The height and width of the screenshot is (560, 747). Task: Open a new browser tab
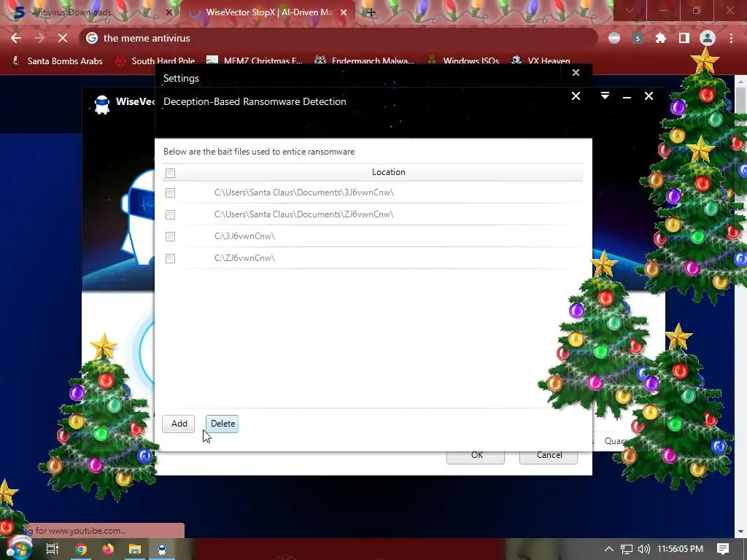371,13
